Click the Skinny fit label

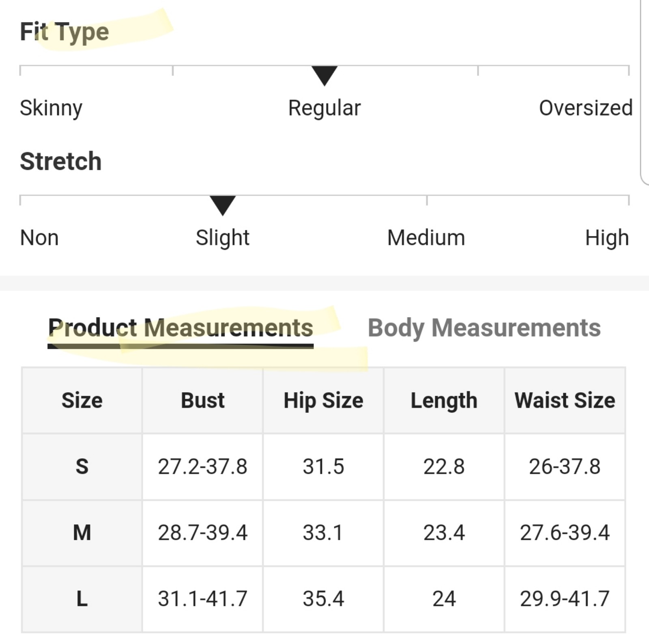pos(51,108)
